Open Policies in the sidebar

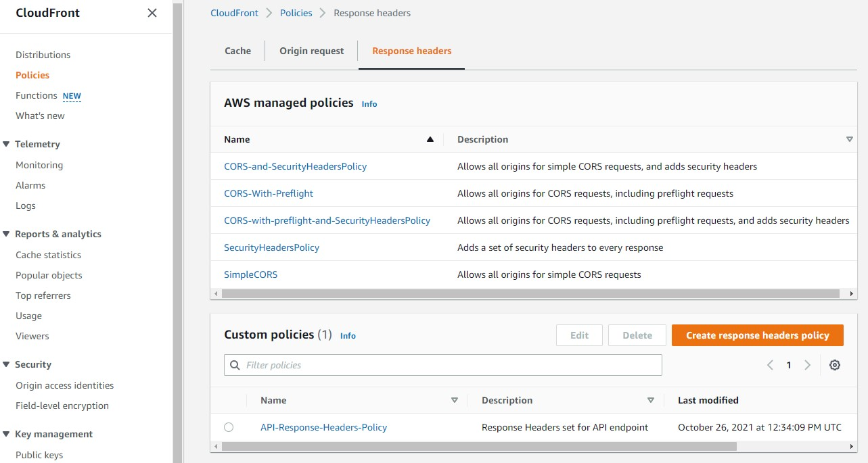32,75
